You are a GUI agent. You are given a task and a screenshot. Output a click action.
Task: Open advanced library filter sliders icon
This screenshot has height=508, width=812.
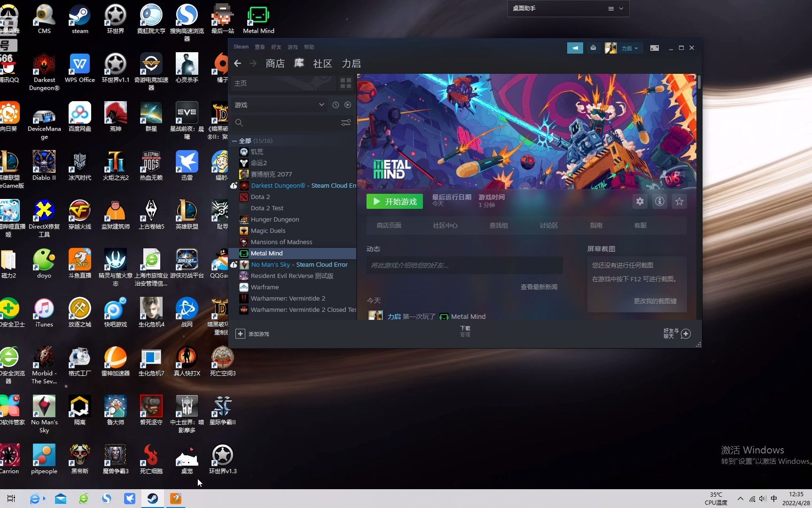tap(346, 123)
